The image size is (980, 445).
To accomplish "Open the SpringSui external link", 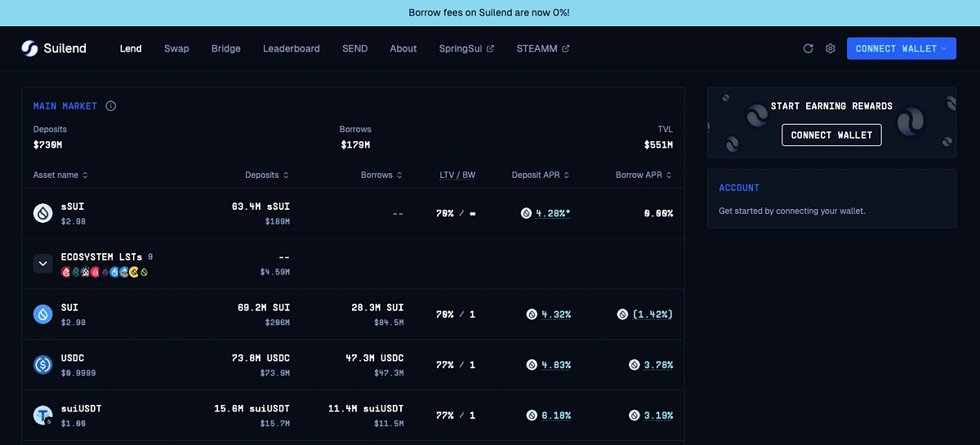I will click(x=465, y=49).
